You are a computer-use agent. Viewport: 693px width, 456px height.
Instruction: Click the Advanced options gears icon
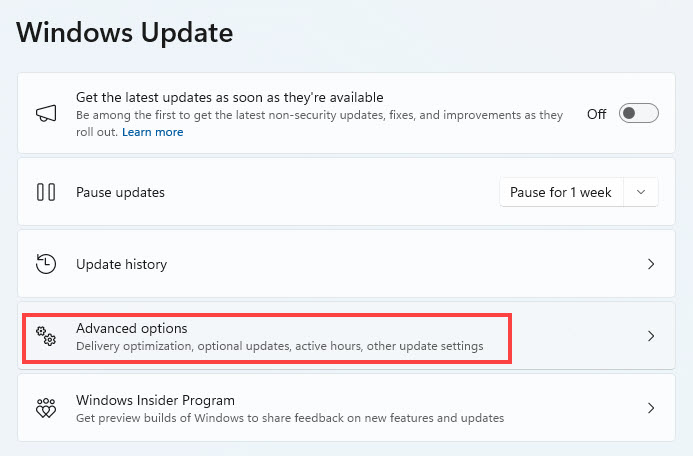[x=46, y=336]
